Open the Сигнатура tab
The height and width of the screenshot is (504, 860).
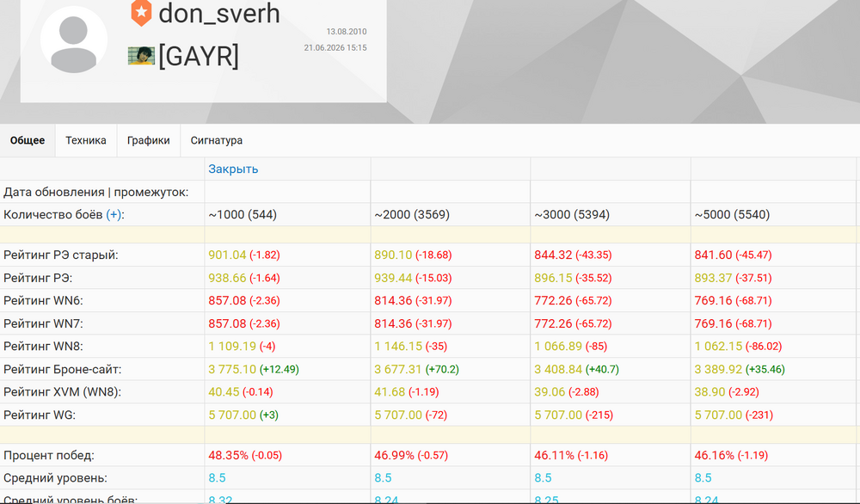(217, 140)
